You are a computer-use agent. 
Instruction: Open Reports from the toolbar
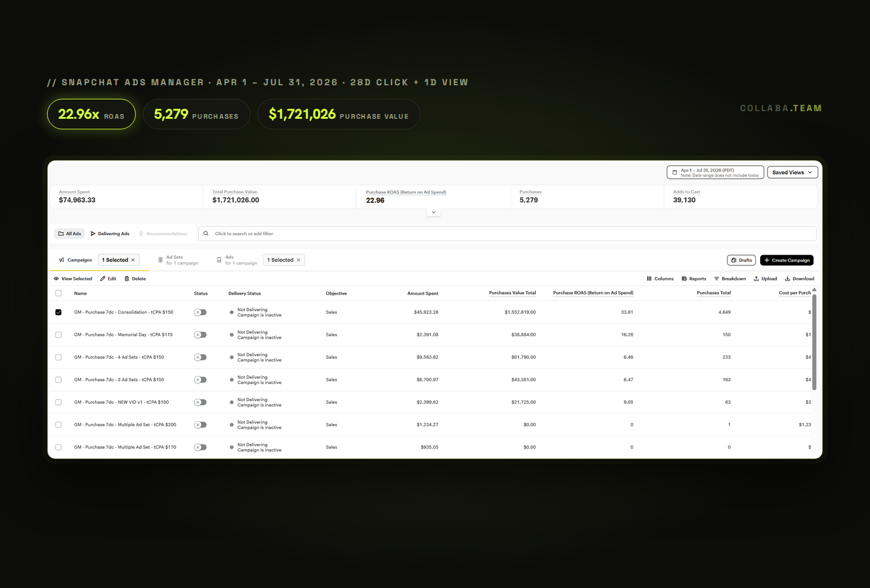coord(694,279)
